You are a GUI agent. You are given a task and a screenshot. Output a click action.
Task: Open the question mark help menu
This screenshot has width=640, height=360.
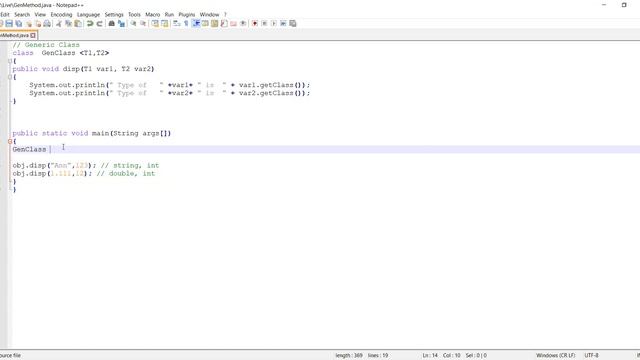(x=225, y=14)
